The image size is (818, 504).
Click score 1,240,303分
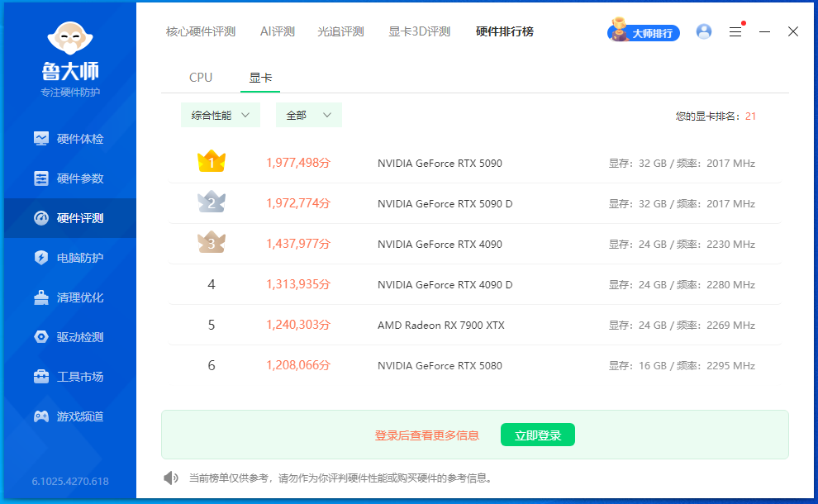298,325
